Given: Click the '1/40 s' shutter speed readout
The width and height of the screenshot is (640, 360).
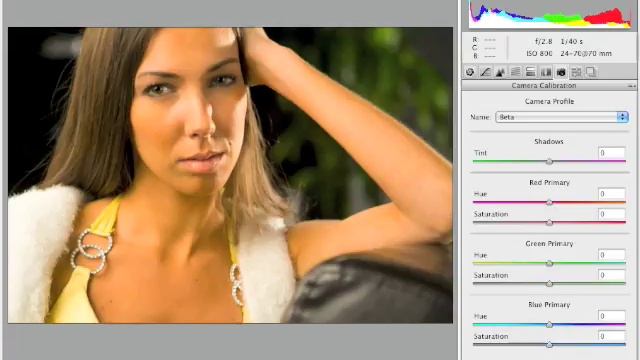Looking at the screenshot, I should (571, 42).
